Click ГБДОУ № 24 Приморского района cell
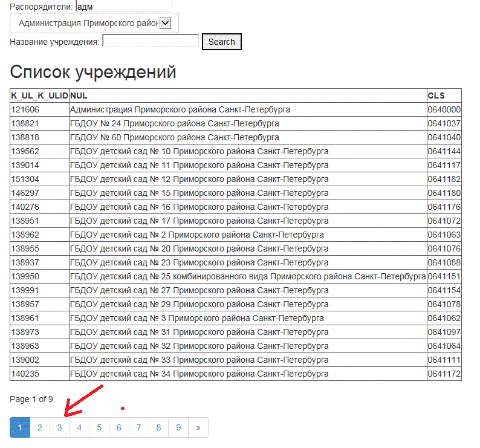 click(248, 123)
